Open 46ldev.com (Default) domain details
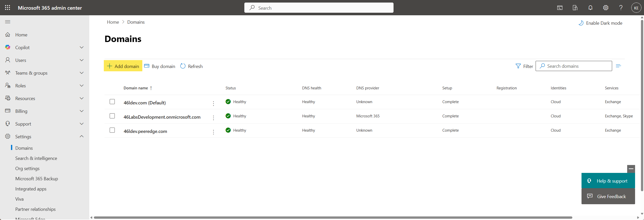Screen dimensions: 644x220 point(145,103)
